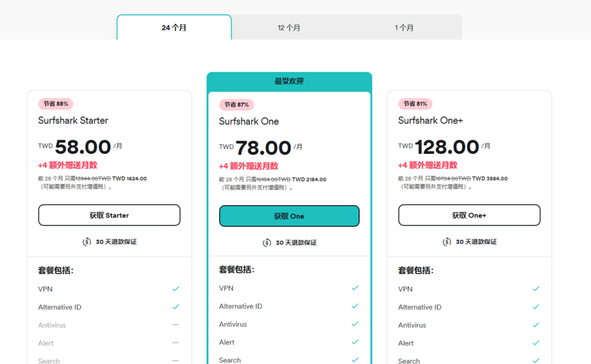The width and height of the screenshot is (591, 364).
Task: Click the 获取 Starter button
Action: (109, 215)
